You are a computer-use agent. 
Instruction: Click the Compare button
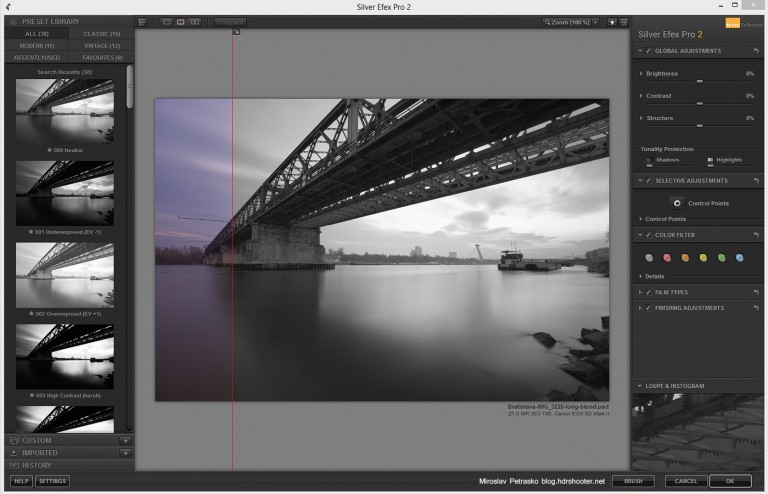tap(230, 22)
